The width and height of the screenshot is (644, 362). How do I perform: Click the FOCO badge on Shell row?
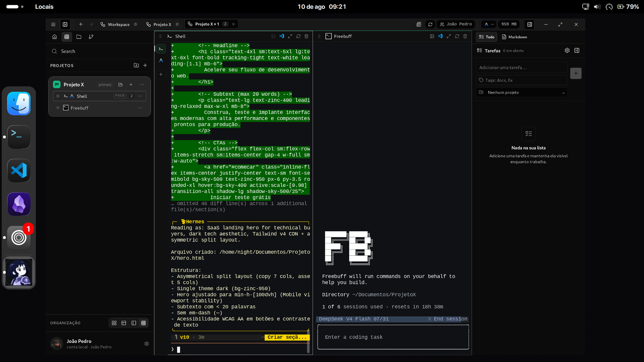pos(120,96)
